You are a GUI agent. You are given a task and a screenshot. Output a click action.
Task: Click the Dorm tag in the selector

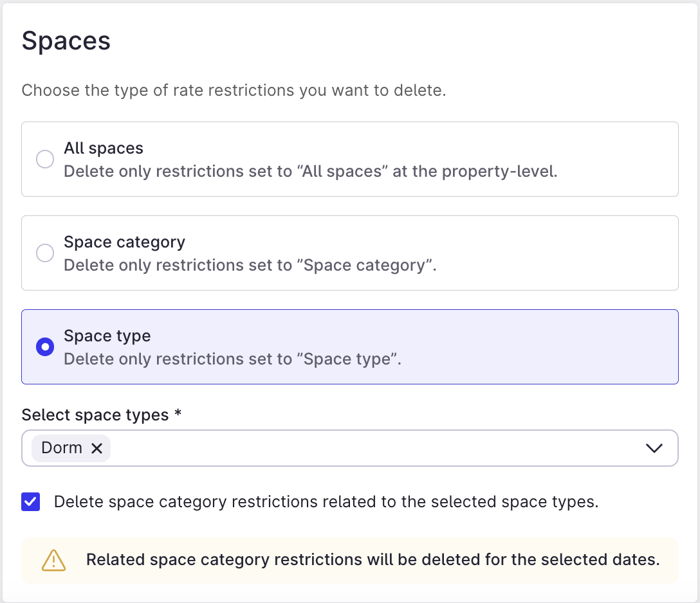(62, 448)
